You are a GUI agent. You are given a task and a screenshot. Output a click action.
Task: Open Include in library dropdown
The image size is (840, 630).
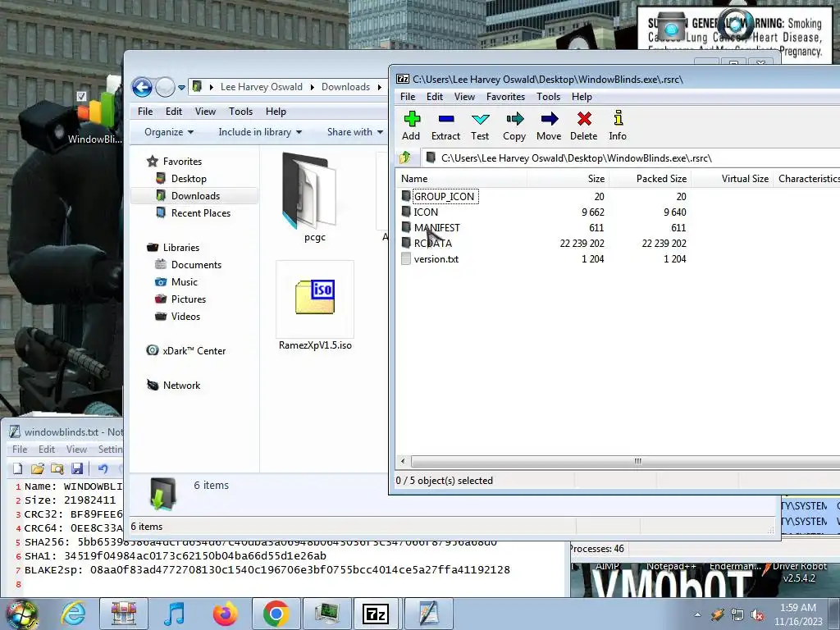pos(260,132)
